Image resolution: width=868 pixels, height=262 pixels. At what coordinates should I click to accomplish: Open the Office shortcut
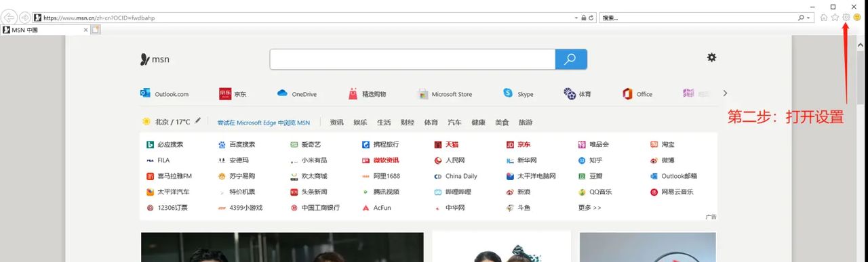click(637, 94)
